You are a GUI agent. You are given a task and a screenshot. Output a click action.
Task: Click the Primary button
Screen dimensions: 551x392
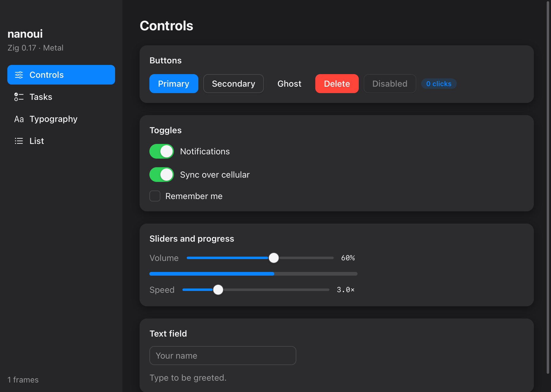coord(174,84)
